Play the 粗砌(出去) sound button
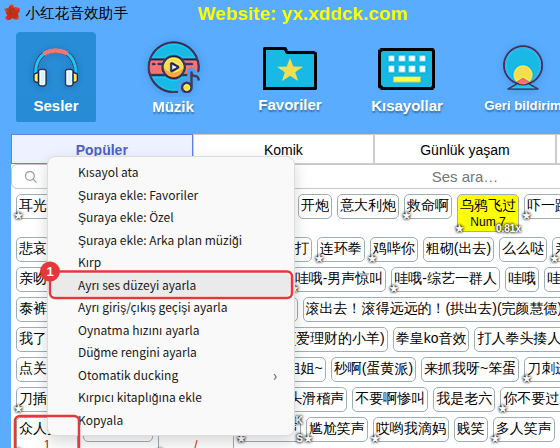Image resolution: width=560 pixels, height=448 pixels. (x=458, y=249)
